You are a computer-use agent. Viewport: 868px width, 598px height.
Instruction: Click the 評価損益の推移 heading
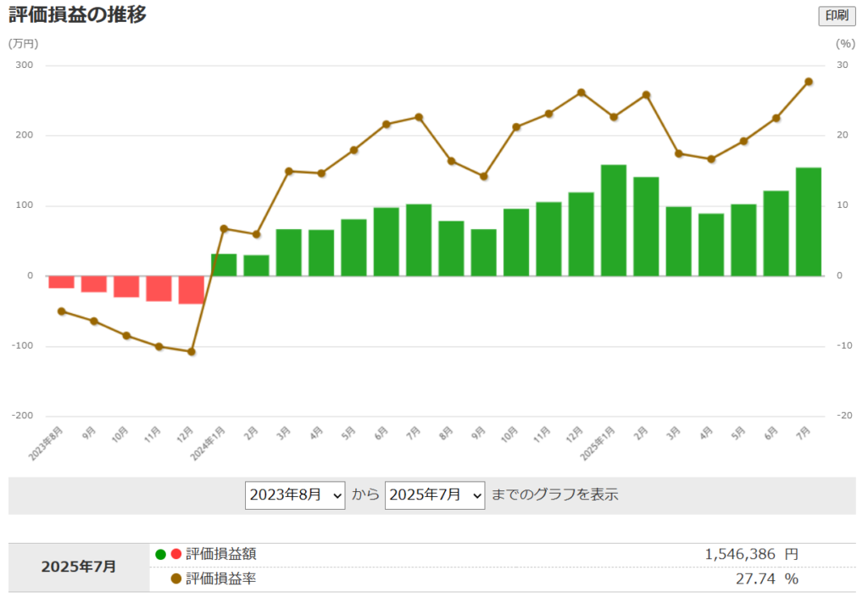[x=77, y=14]
